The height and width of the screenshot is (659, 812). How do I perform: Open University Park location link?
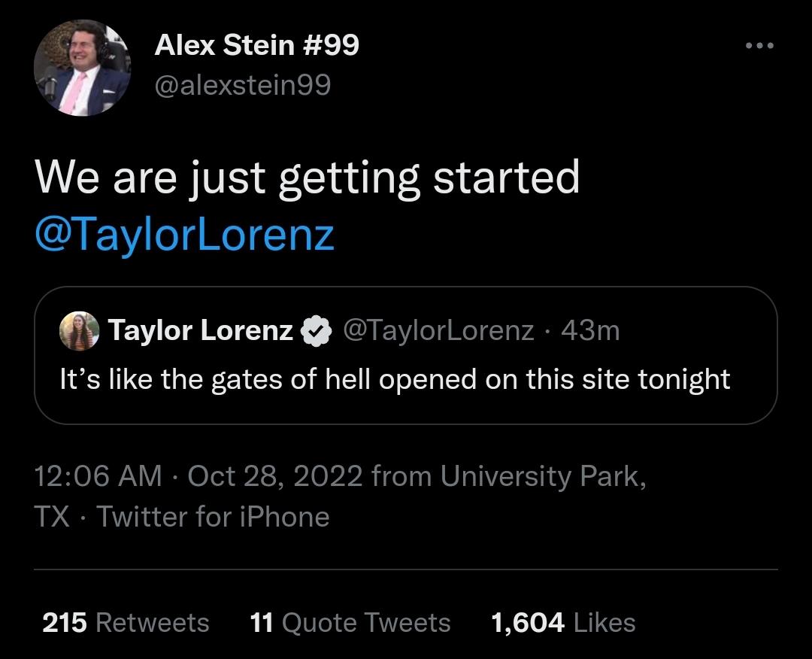544,476
